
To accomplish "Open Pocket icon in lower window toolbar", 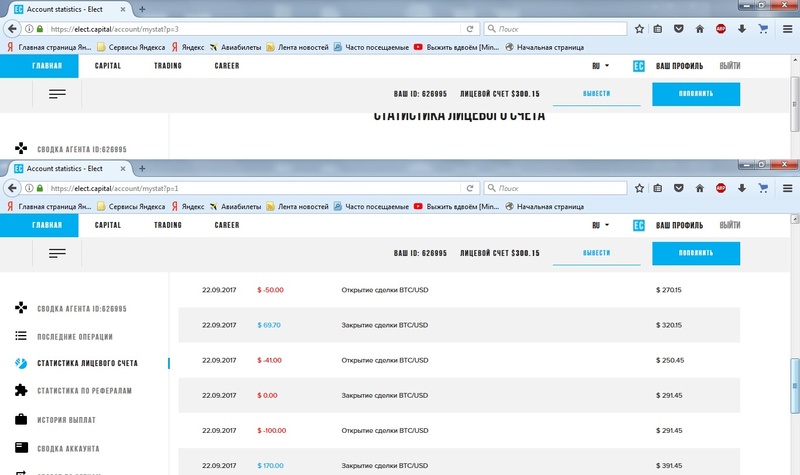I will (x=679, y=188).
